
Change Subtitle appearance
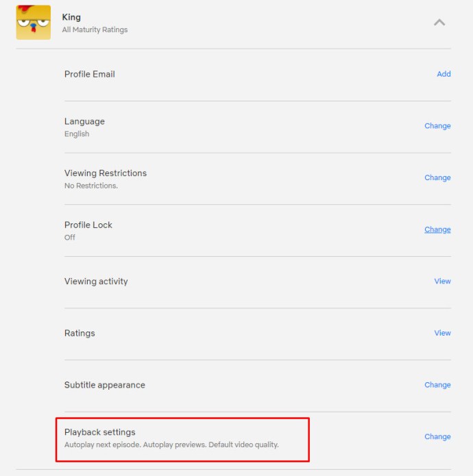pos(437,385)
